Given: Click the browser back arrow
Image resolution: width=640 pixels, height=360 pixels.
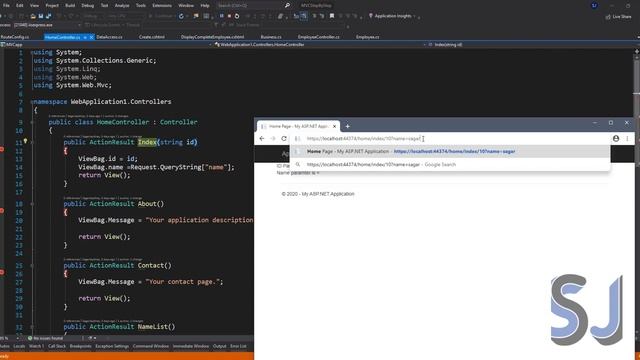Looking at the screenshot, I should coord(262,138).
